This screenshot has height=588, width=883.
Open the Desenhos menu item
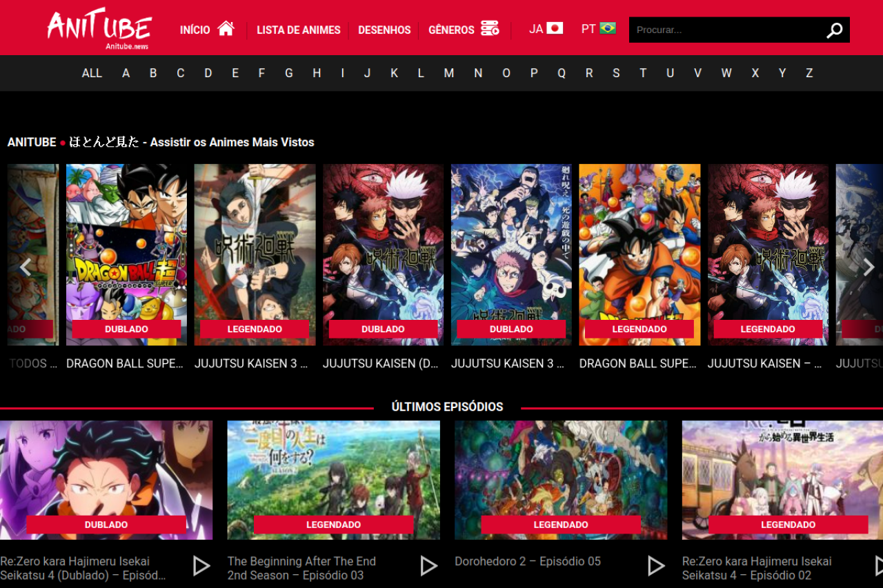(x=384, y=30)
